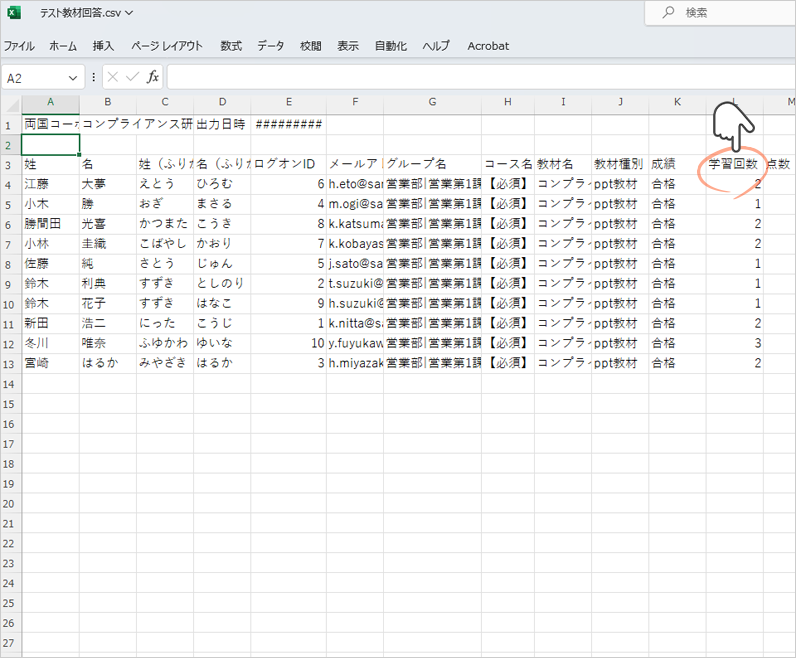Open the 校閲 tab
The height and width of the screenshot is (658, 796).
[x=311, y=46]
